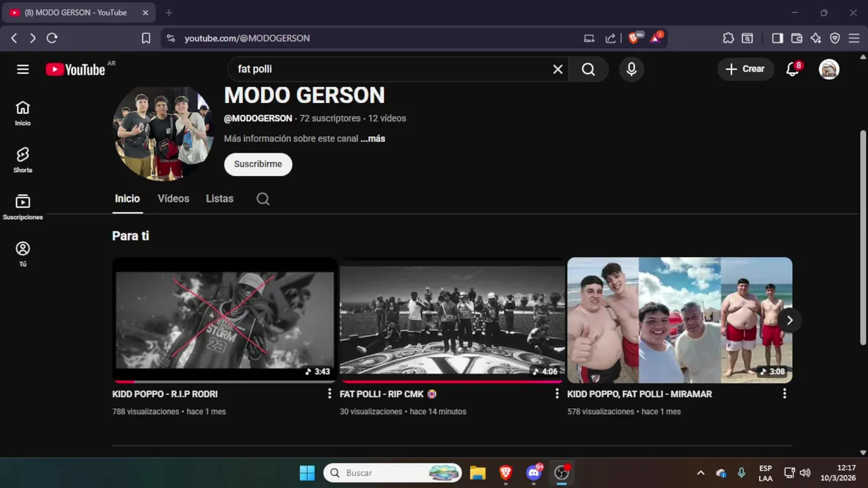Expand channel description with ...más
868x488 pixels.
point(373,138)
